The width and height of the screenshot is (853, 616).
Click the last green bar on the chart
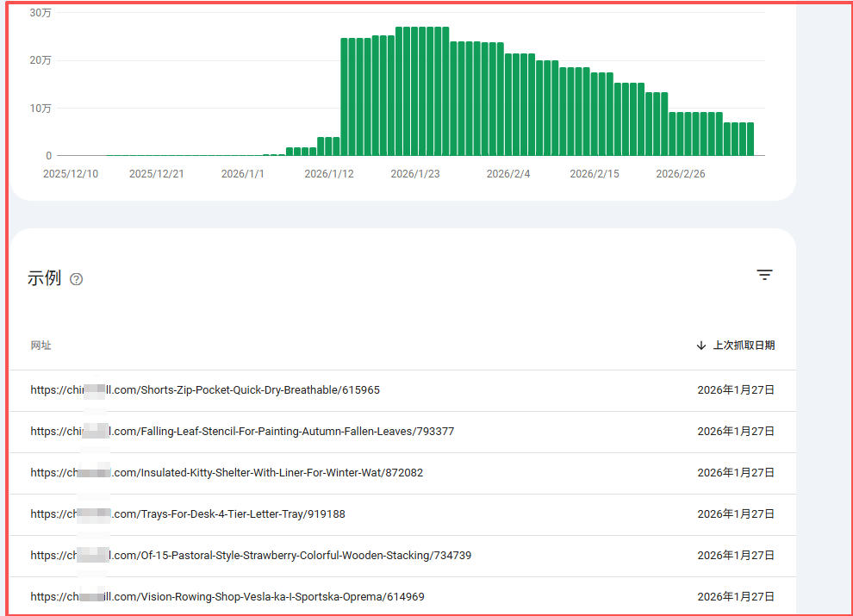click(x=750, y=140)
